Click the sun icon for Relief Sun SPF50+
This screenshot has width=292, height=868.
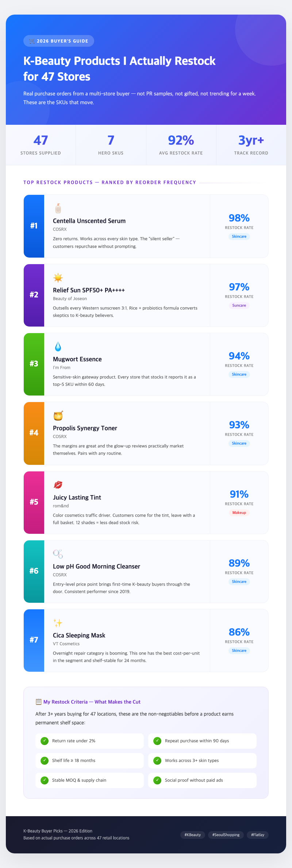tap(58, 278)
